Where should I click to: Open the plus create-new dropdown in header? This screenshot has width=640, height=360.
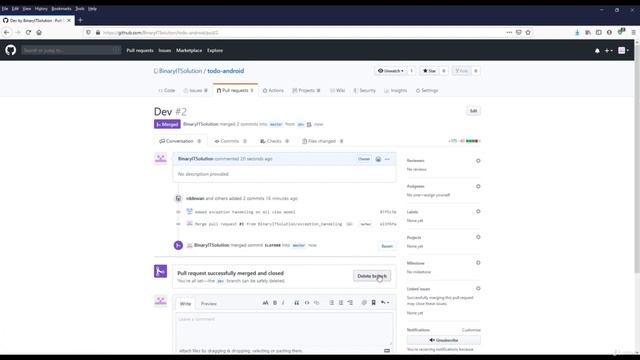click(609, 51)
